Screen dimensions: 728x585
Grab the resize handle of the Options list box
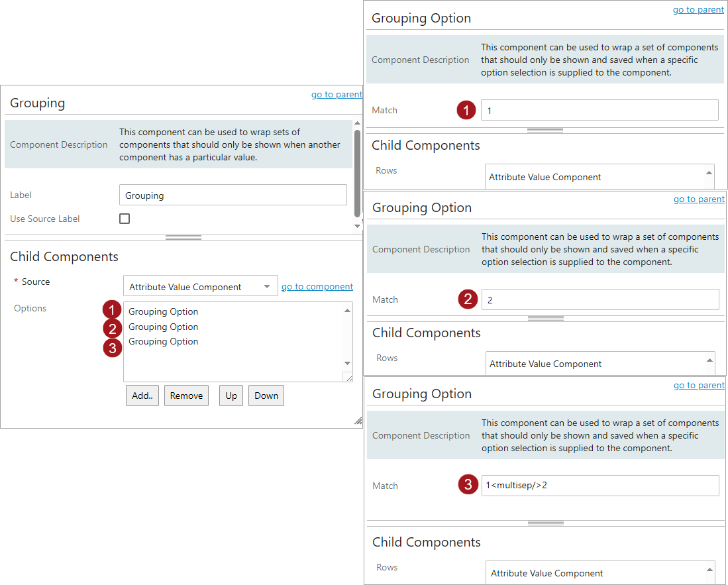[348, 377]
